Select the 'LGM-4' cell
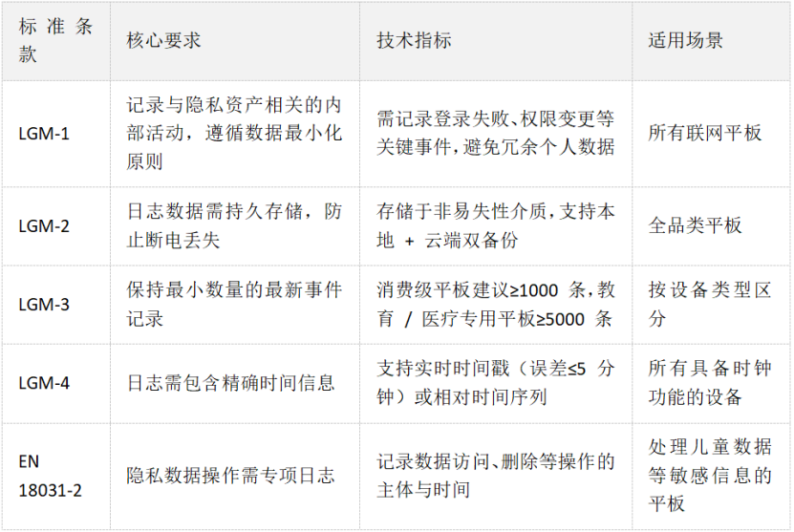The image size is (794, 532). tap(56, 383)
